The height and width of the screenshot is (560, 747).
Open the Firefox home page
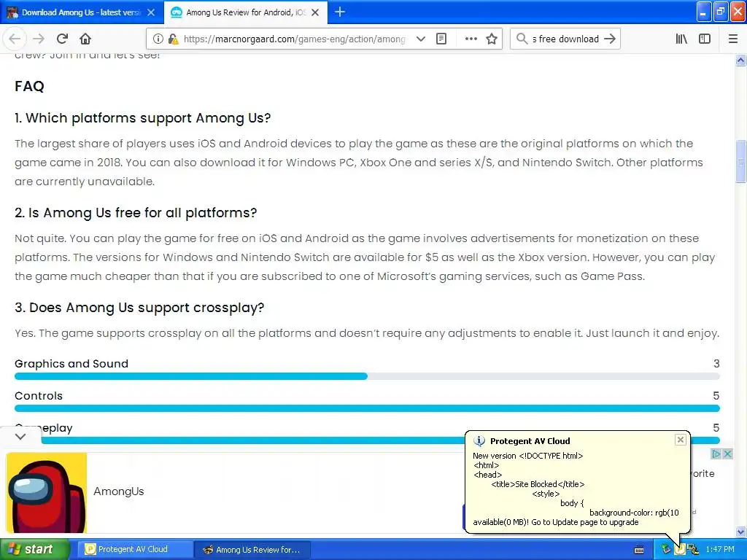tap(85, 39)
